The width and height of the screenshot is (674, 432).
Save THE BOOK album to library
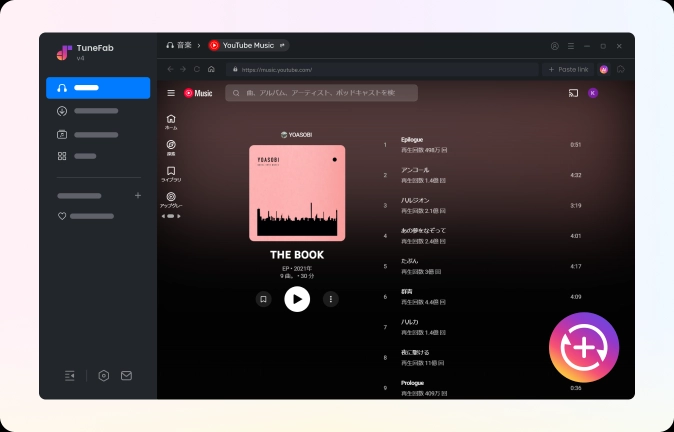263,299
